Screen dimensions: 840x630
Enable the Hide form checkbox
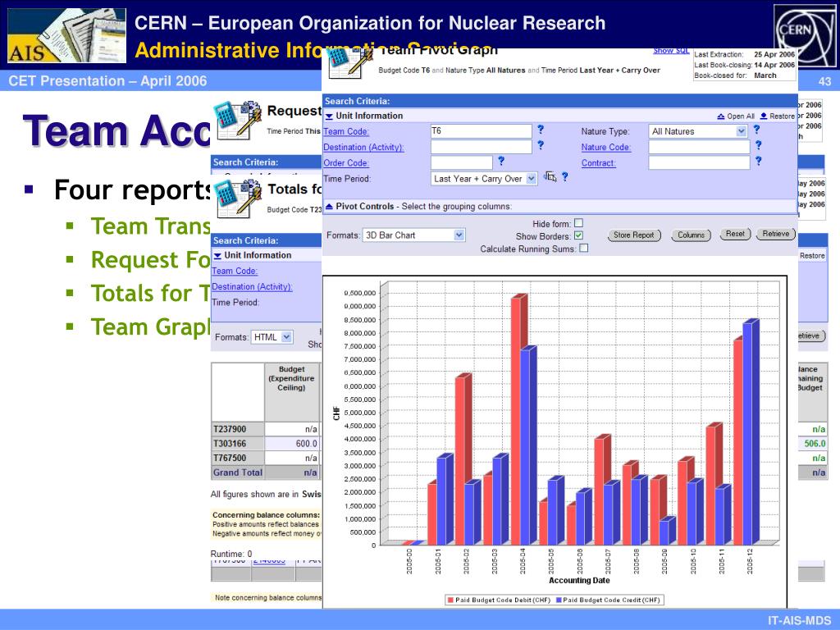578,223
